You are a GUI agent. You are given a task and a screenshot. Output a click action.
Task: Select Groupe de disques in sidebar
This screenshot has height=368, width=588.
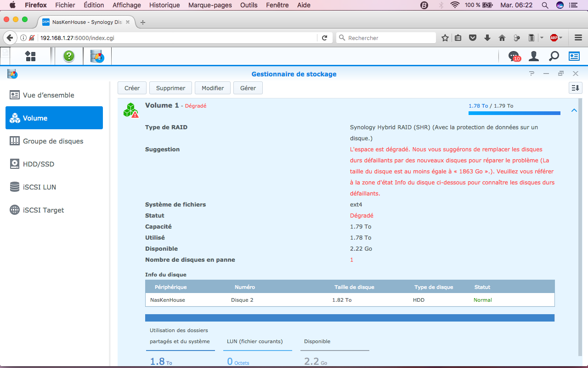[x=53, y=141]
